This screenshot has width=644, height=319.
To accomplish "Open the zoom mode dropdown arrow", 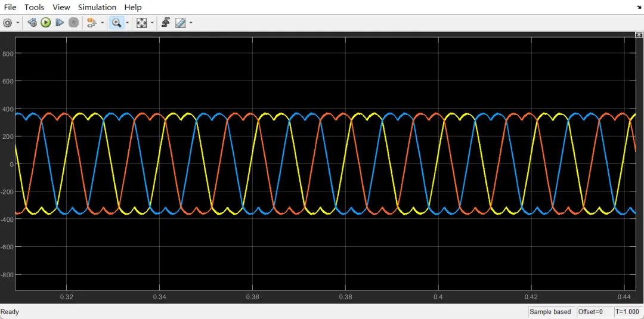I will pyautogui.click(x=127, y=23).
